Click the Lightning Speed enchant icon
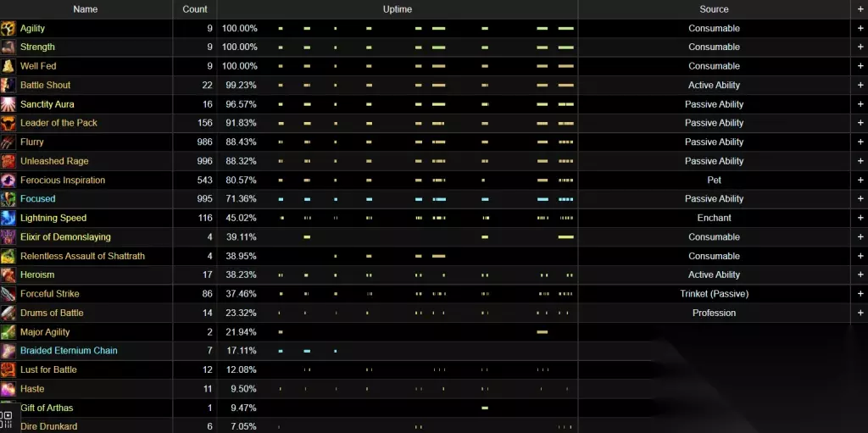 tap(8, 218)
